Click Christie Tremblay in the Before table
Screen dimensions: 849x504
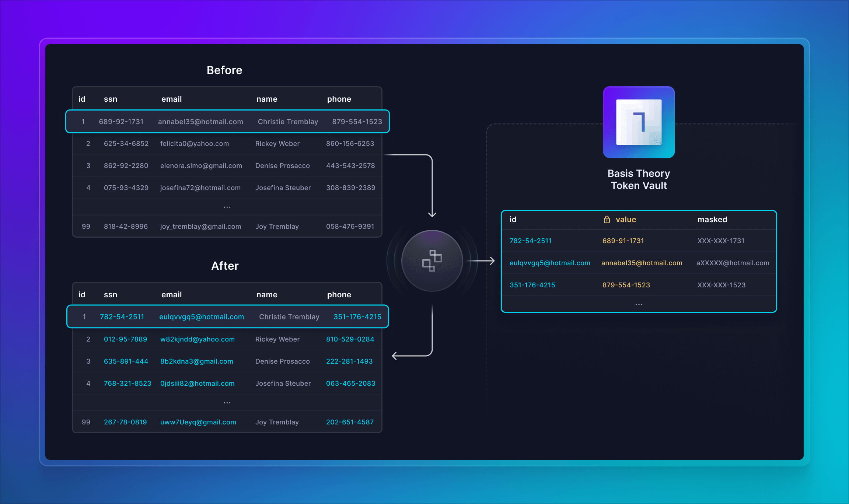point(288,122)
